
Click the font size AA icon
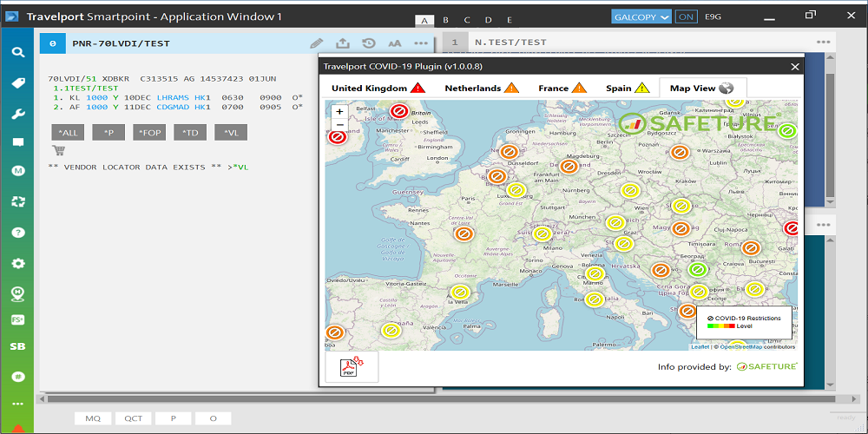coord(395,43)
